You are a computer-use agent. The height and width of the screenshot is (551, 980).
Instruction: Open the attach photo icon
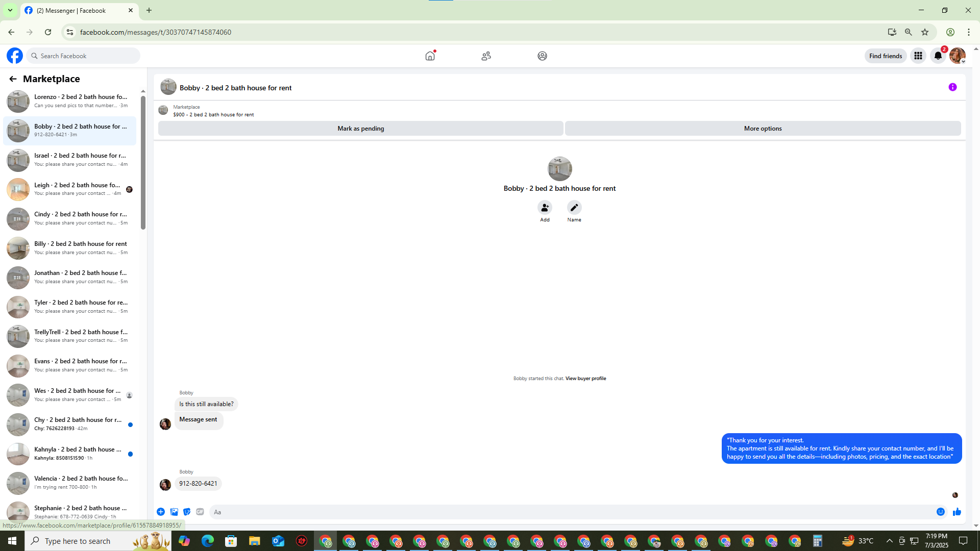(x=174, y=512)
